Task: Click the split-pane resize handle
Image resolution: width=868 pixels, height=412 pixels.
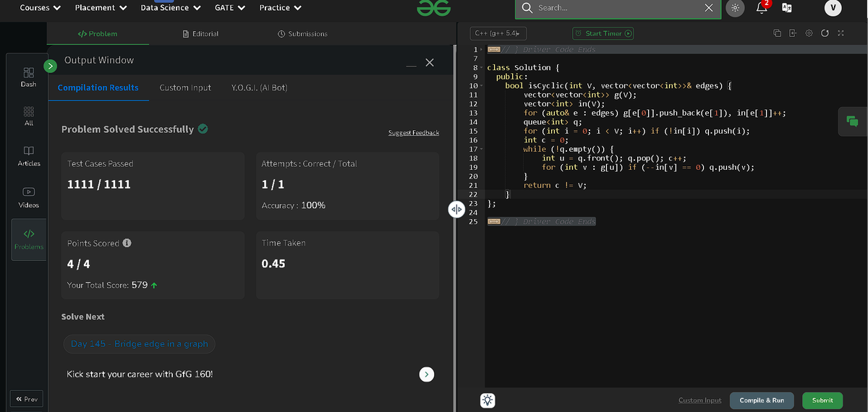Action: click(456, 209)
